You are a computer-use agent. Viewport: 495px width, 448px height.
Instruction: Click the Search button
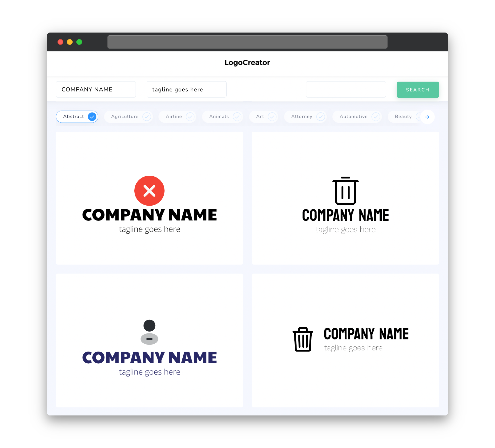coord(417,90)
